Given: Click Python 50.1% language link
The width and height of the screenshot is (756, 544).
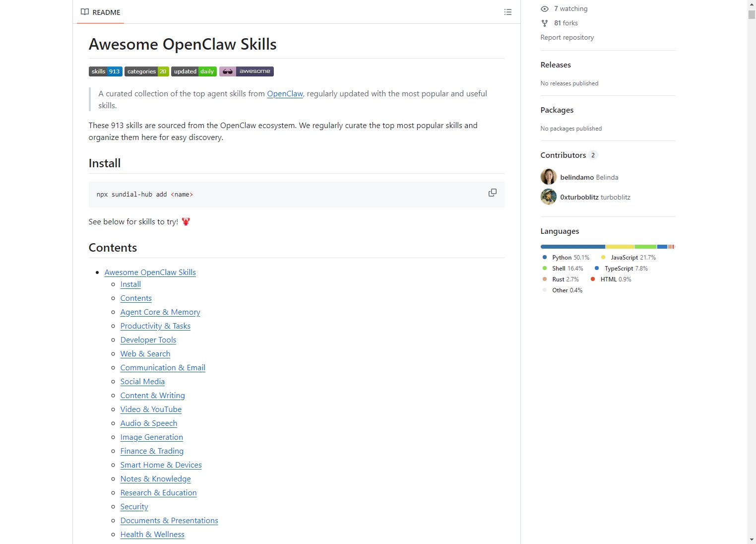Looking at the screenshot, I should pyautogui.click(x=566, y=258).
